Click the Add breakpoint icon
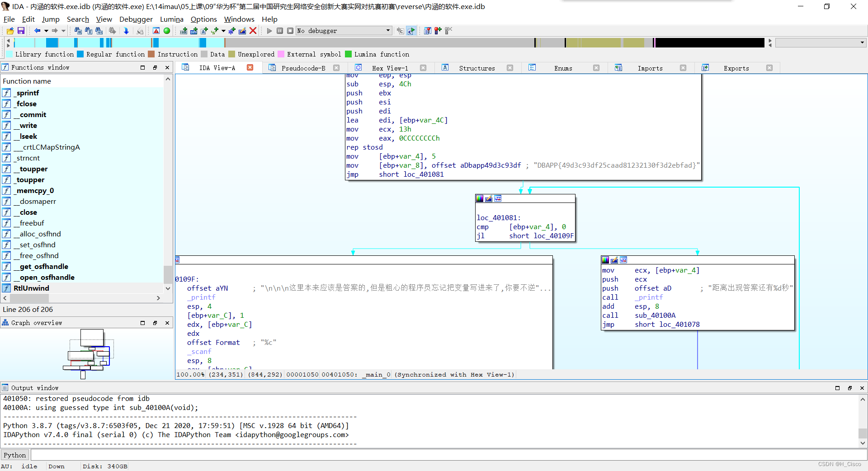The image size is (868, 471). pyautogui.click(x=437, y=31)
